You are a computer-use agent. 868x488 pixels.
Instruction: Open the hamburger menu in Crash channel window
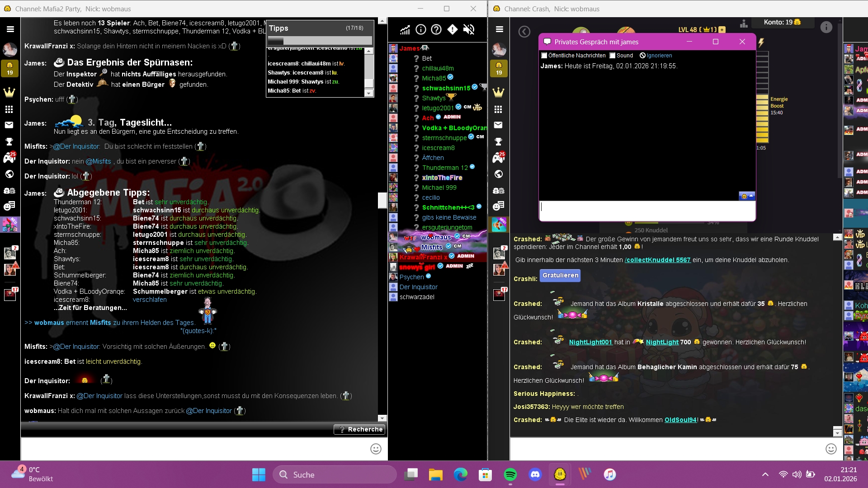pyautogui.click(x=500, y=29)
